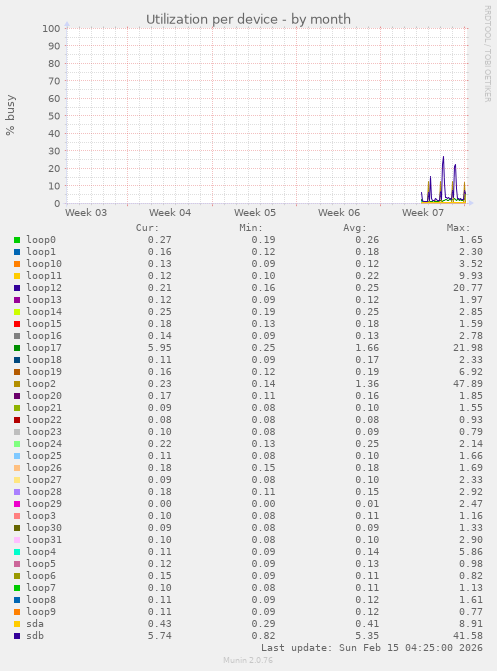Select the loop30 legend label
The width and height of the screenshot is (497, 671).
click(x=44, y=528)
